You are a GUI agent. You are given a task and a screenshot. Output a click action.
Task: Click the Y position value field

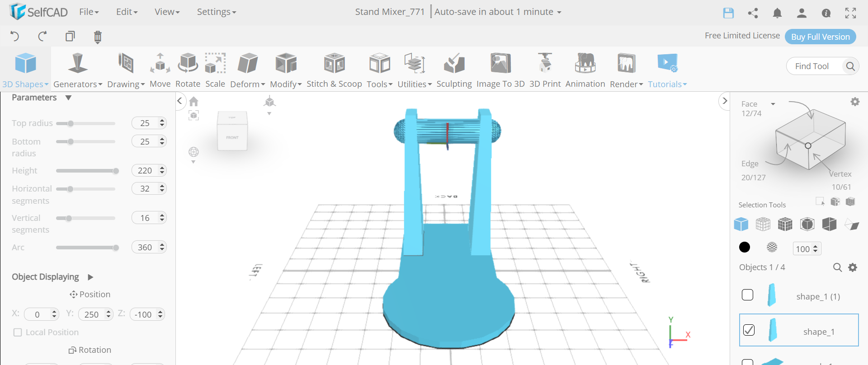(x=95, y=314)
